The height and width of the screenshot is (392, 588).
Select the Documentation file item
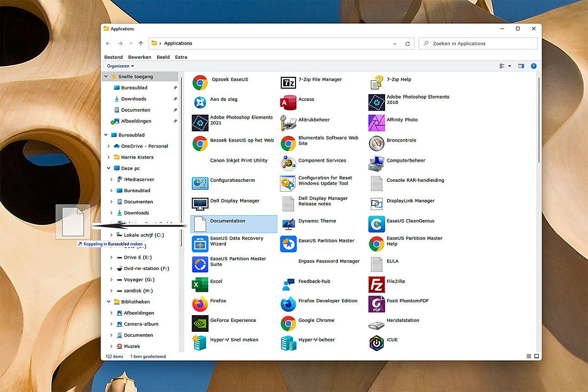tap(234, 224)
